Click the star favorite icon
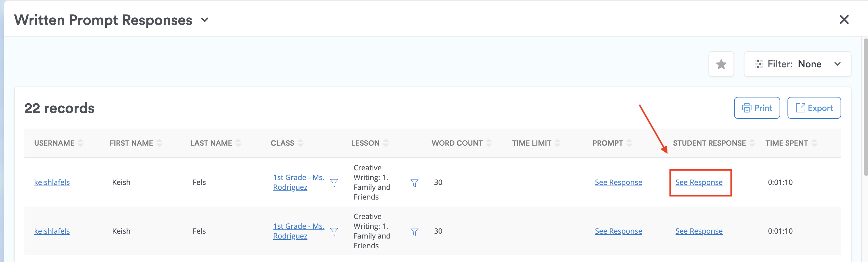Image resolution: width=868 pixels, height=262 pixels. 721,64
